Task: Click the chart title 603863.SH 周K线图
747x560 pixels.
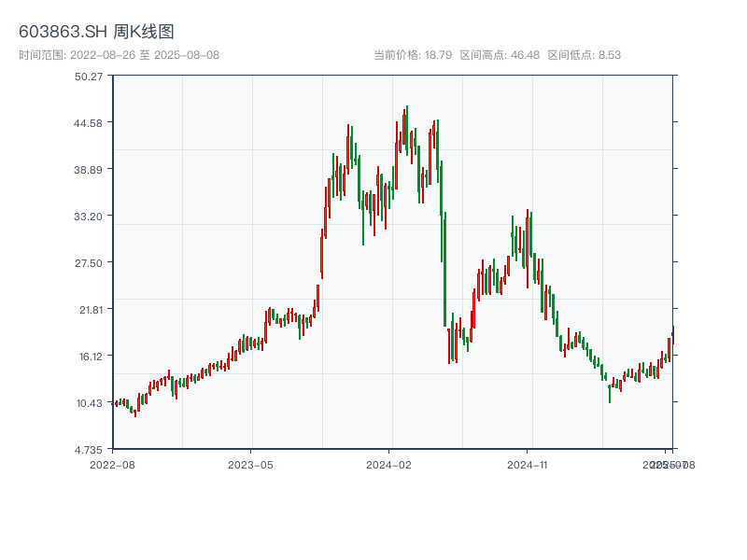Action: (96, 32)
